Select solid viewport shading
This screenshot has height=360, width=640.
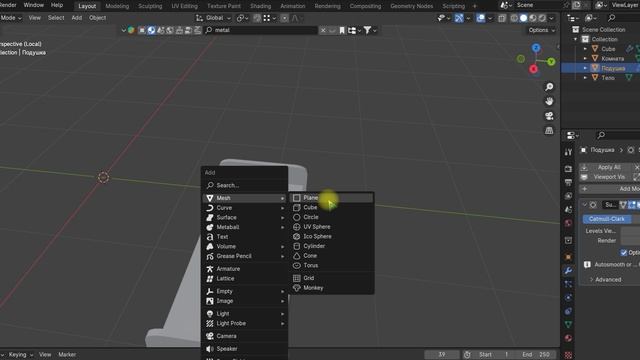click(x=523, y=18)
